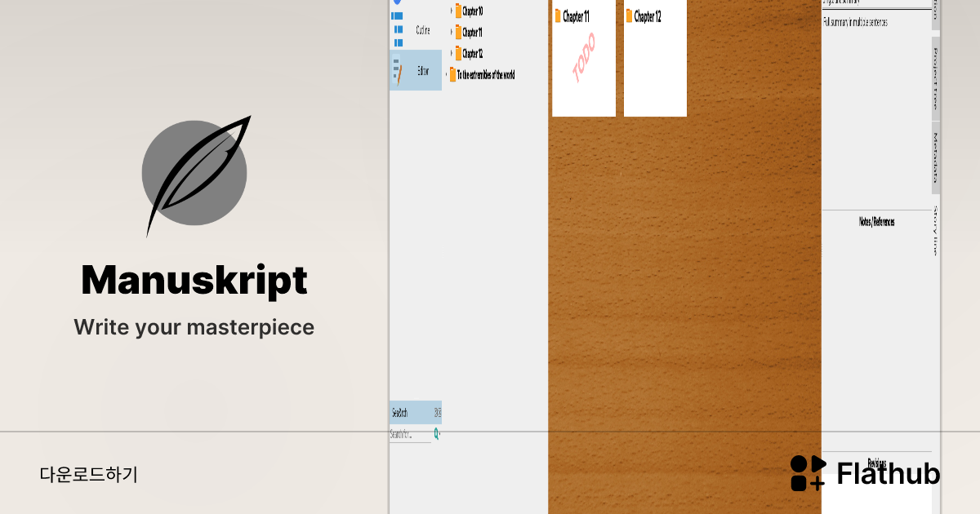Click the Chapter 10 folder icon in tree

pyautogui.click(x=459, y=11)
